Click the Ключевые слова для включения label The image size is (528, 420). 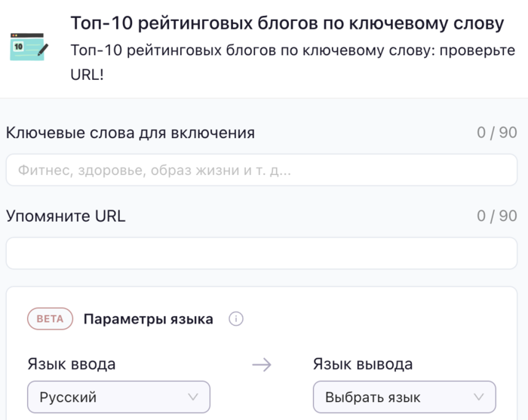130,133
